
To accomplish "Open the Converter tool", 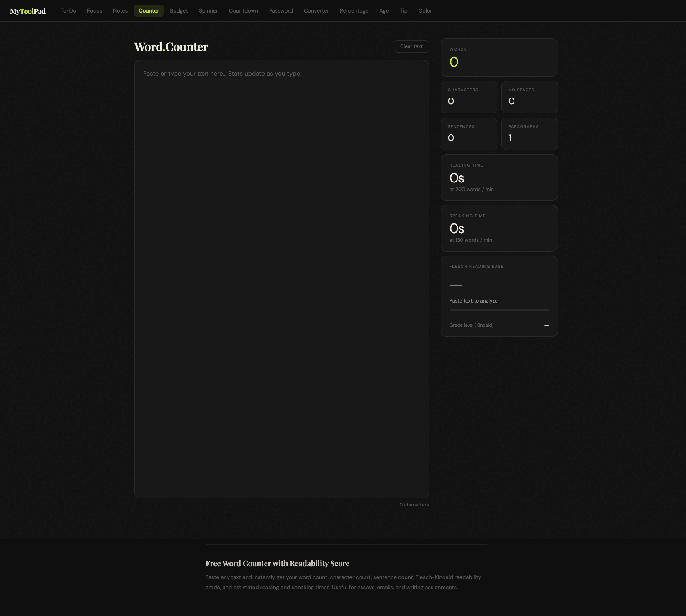I will (x=316, y=10).
